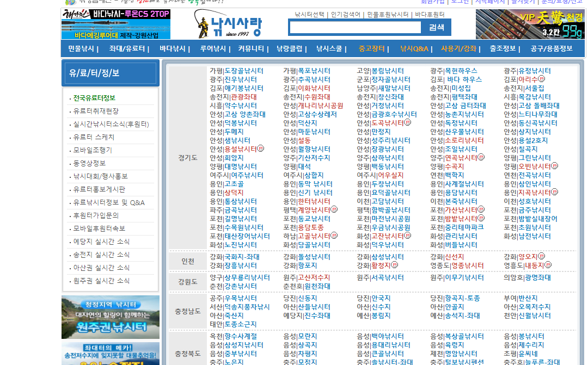Switch to the 낚시터선택 search tab
588x365 pixels.
pos(309,15)
